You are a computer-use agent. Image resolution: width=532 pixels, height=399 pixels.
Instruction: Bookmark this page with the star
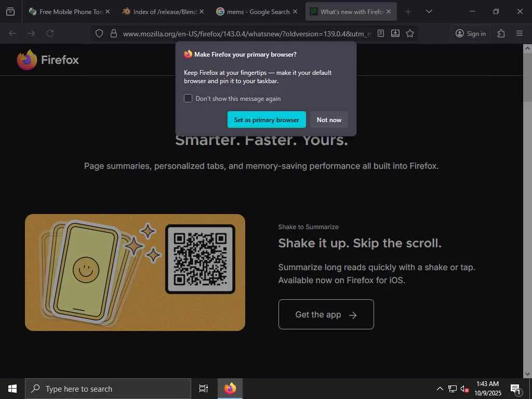click(x=410, y=33)
